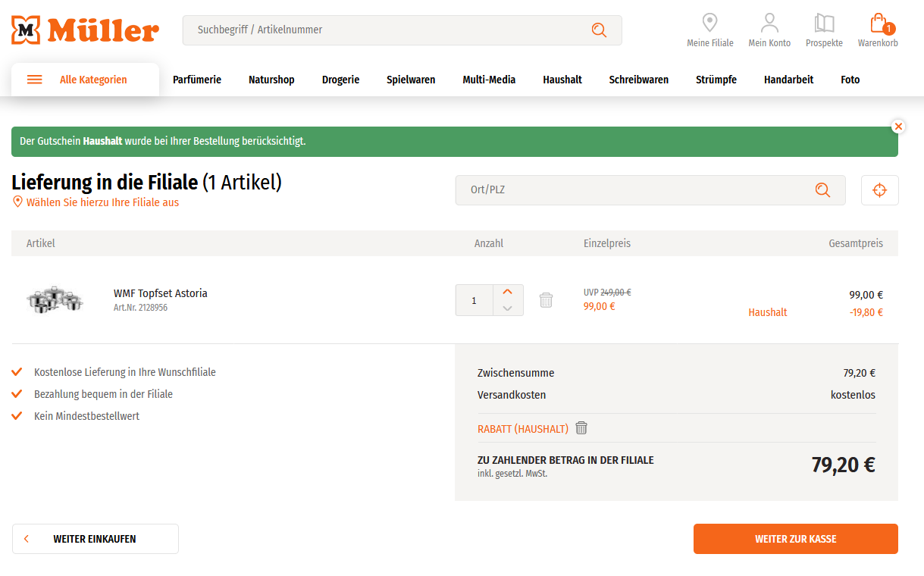924x576 pixels.
Task: Click Weiter zur Kasse button
Action: point(795,539)
